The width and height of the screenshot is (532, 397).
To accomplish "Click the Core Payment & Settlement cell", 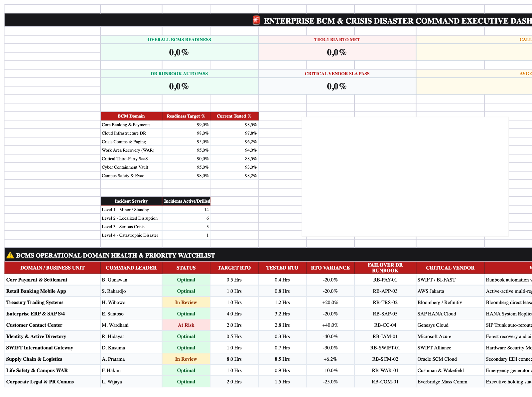I will (x=53, y=280).
